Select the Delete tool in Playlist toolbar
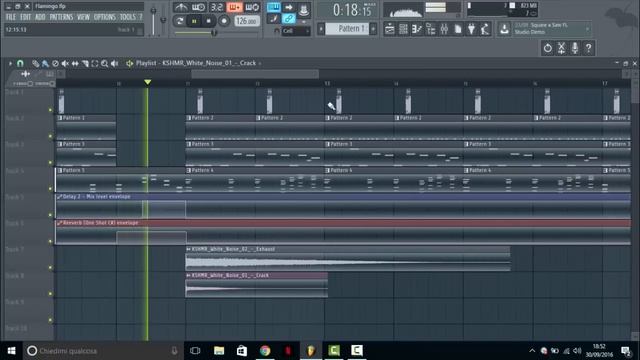Image resolution: width=640 pixels, height=360 pixels. pos(55,63)
